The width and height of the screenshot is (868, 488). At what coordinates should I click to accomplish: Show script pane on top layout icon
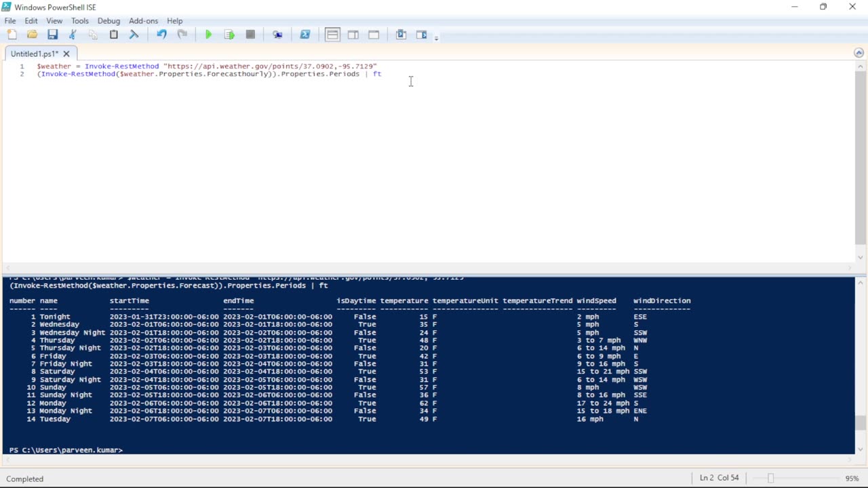pyautogui.click(x=332, y=35)
